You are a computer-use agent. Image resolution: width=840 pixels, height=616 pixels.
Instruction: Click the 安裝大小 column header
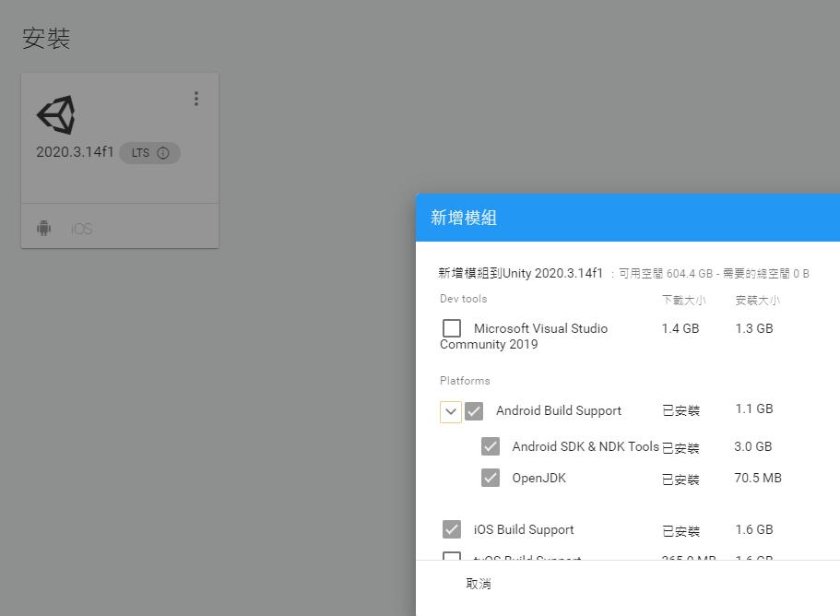757,300
